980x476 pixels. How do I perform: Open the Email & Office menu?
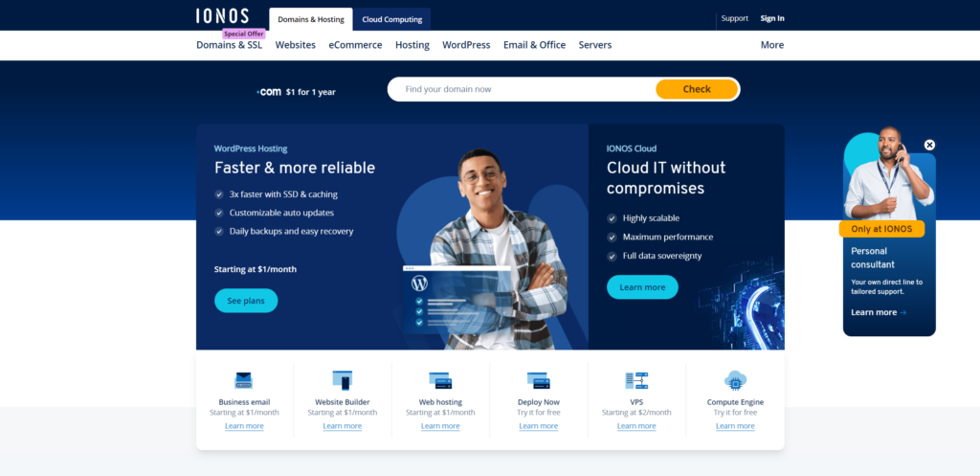(534, 45)
